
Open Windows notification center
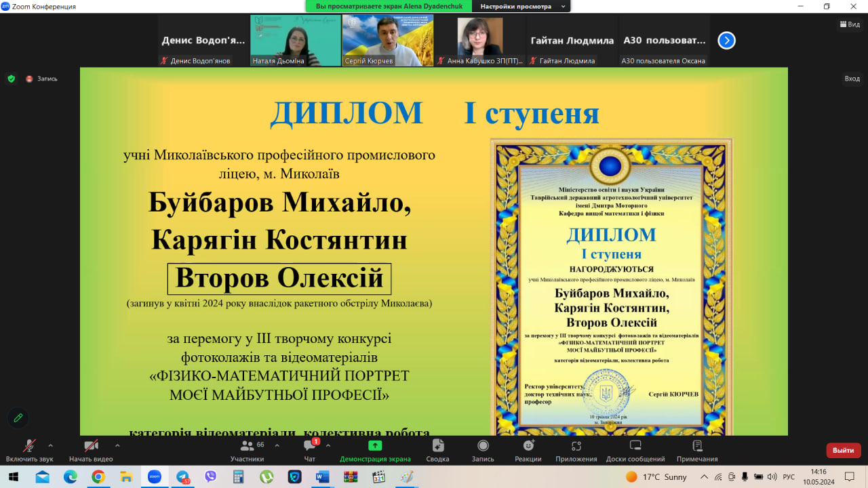click(850, 477)
